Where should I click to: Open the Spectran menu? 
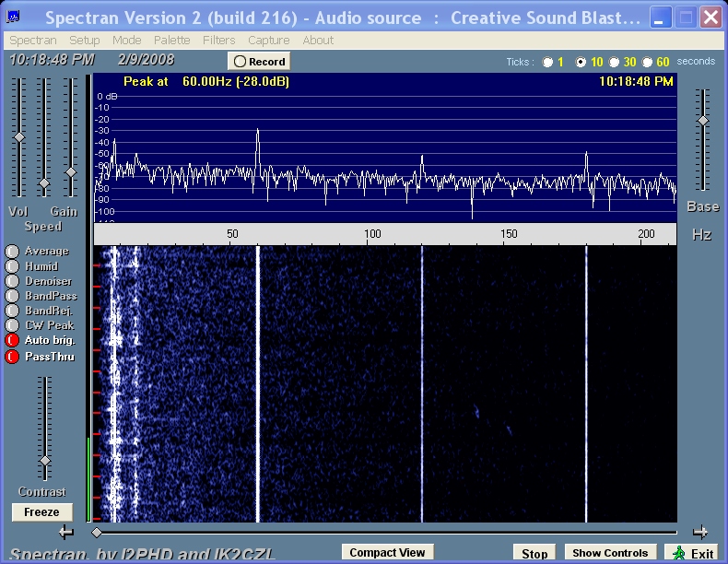(33, 41)
